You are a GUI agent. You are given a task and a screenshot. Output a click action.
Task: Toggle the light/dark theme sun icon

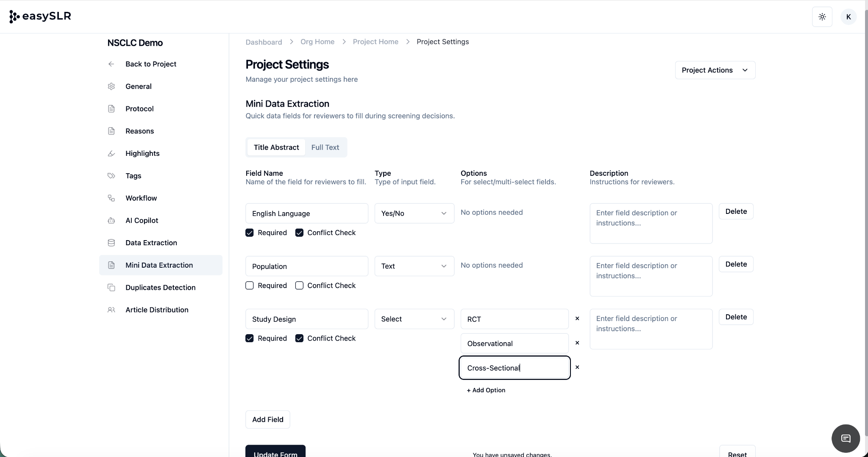822,17
